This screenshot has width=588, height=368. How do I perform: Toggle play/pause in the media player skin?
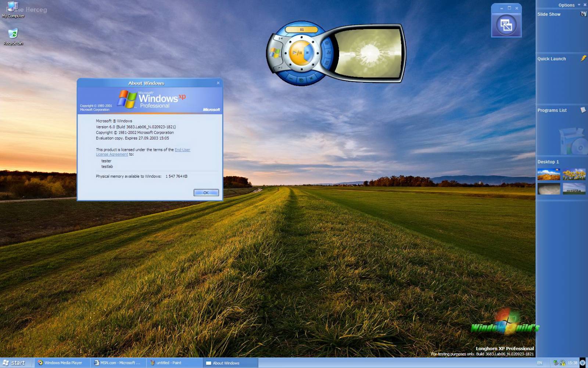coord(297,53)
